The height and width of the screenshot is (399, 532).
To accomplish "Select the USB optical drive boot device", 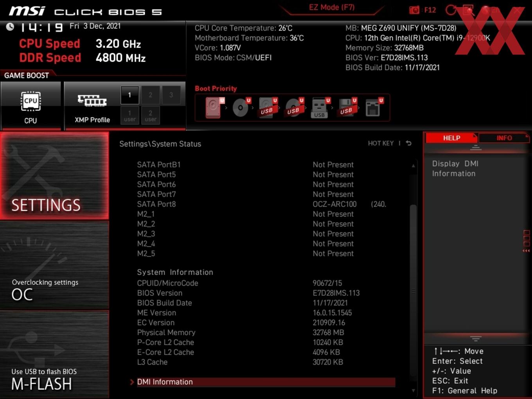I will click(x=294, y=107).
